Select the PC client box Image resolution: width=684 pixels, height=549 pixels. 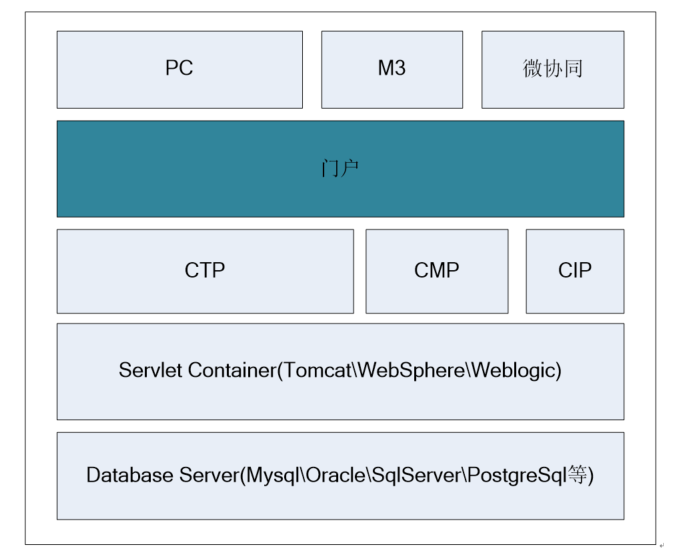coord(179,69)
